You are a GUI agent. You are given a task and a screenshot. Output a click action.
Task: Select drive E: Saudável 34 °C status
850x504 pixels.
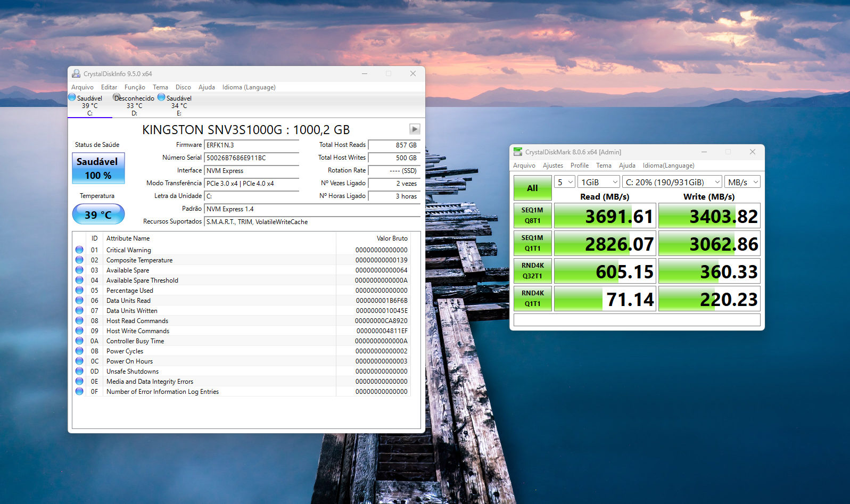point(179,105)
